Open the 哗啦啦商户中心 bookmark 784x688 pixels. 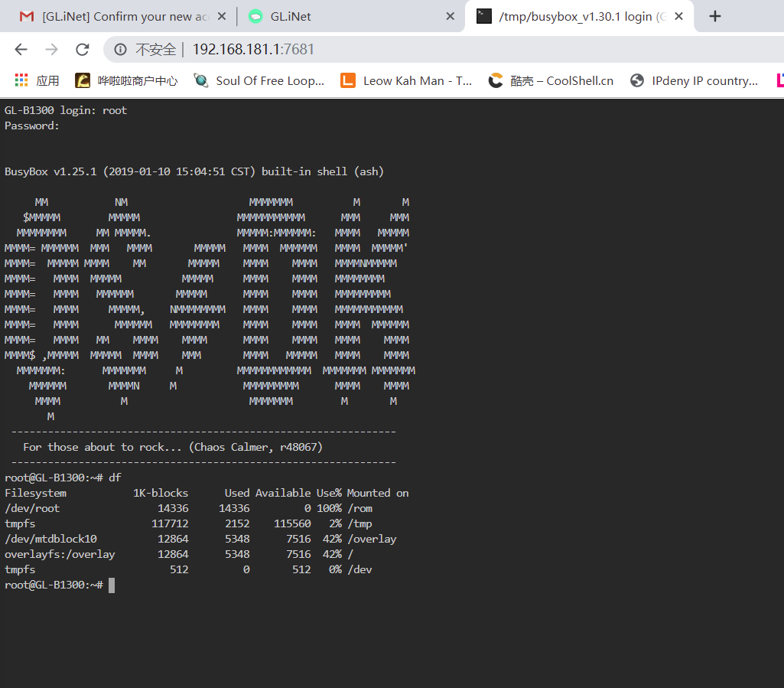tap(127, 80)
